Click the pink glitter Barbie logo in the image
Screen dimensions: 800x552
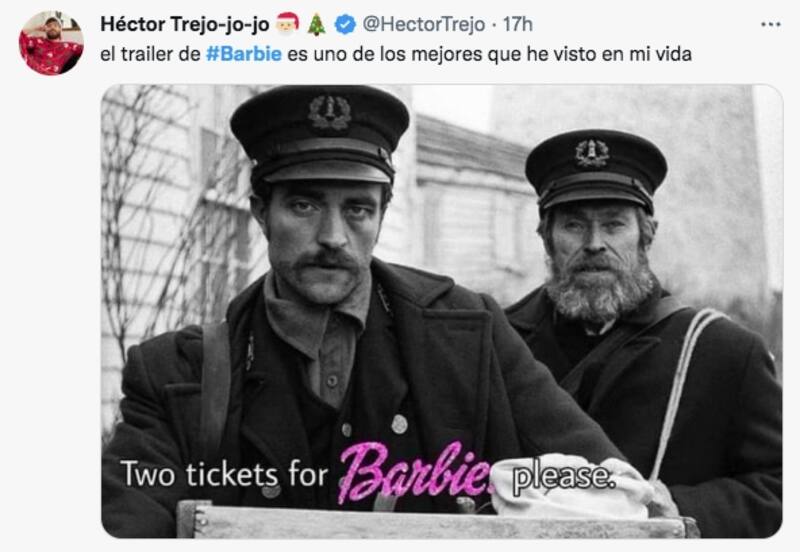point(414,472)
